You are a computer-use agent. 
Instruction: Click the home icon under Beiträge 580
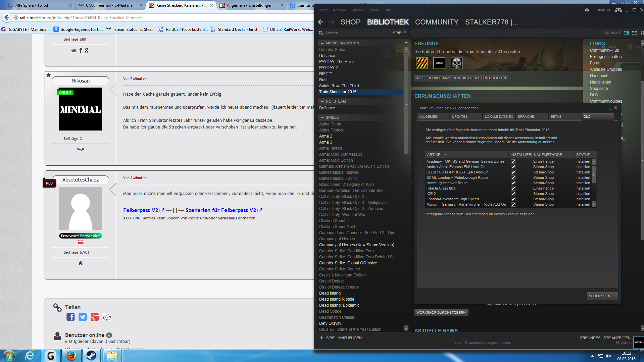(x=74, y=50)
